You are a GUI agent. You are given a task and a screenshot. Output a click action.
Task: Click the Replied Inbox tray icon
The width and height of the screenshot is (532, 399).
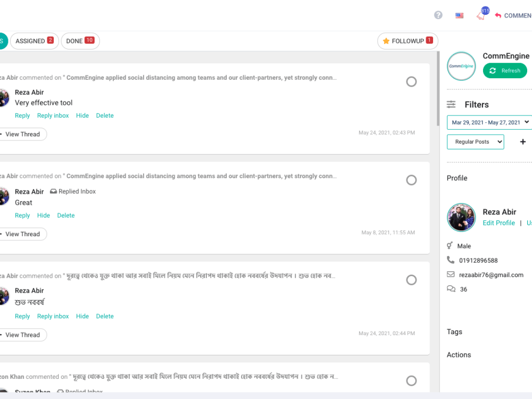click(53, 192)
